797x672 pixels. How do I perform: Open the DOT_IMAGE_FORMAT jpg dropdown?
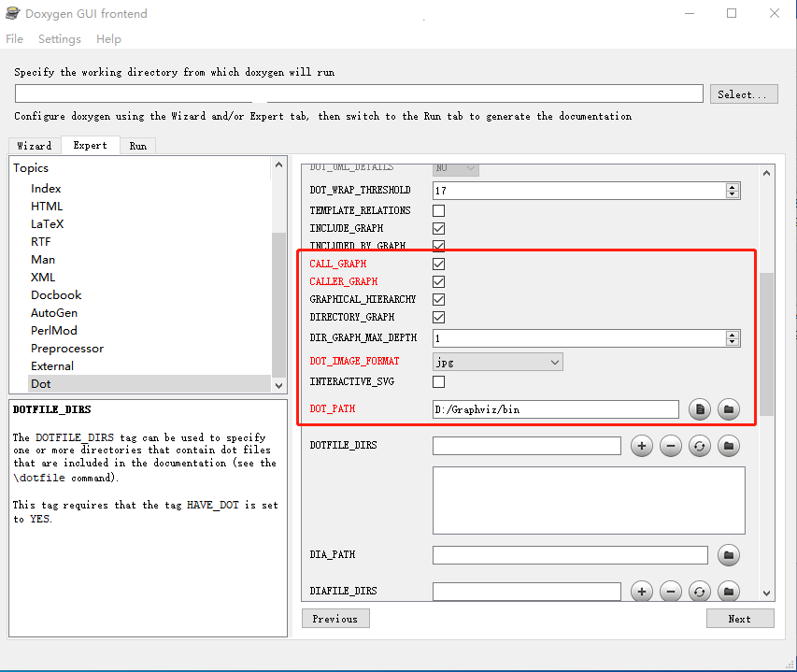point(498,362)
